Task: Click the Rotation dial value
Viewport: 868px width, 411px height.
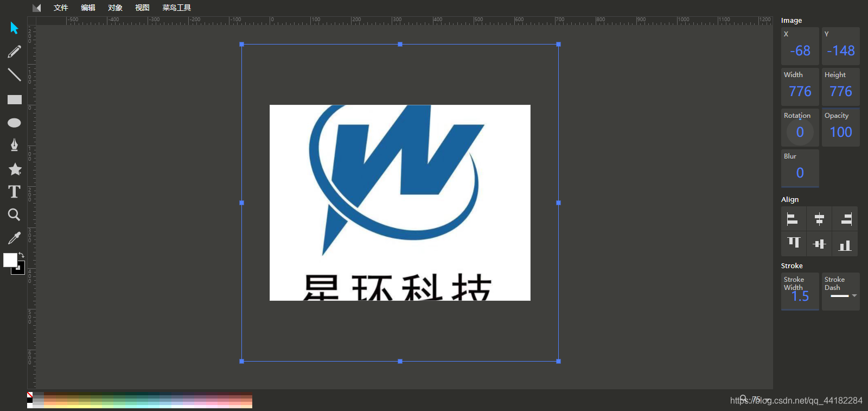Action: [800, 132]
